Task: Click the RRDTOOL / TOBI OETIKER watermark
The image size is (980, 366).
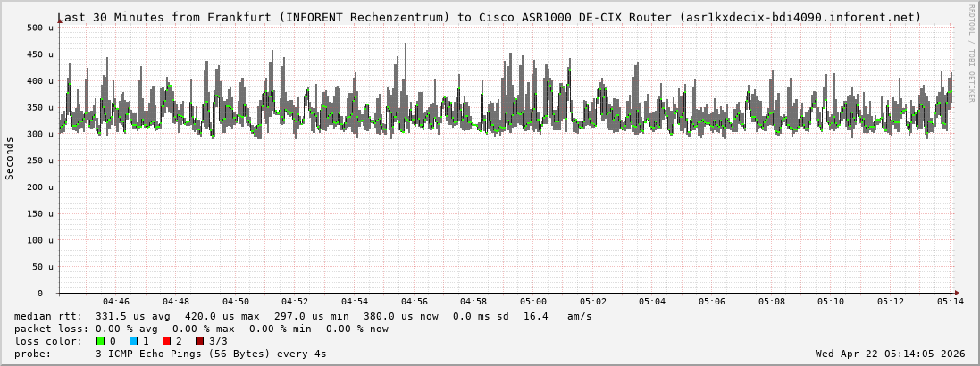Action: point(971,54)
